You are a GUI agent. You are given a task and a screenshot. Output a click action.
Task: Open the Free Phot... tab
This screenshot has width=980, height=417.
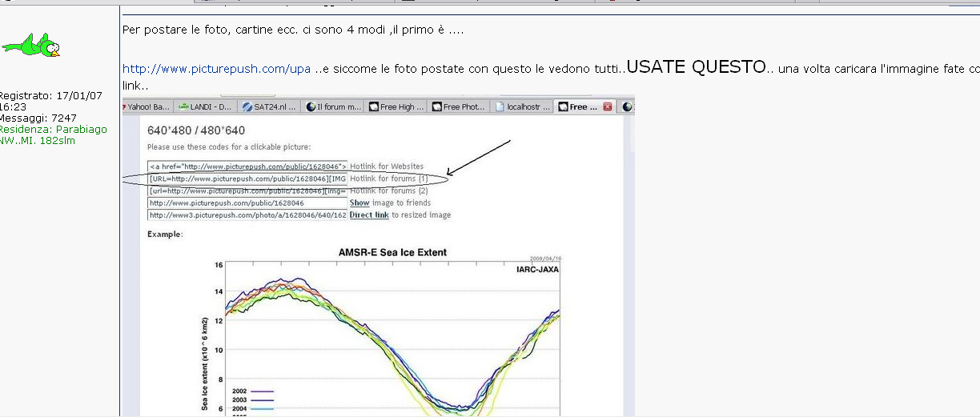click(464, 106)
